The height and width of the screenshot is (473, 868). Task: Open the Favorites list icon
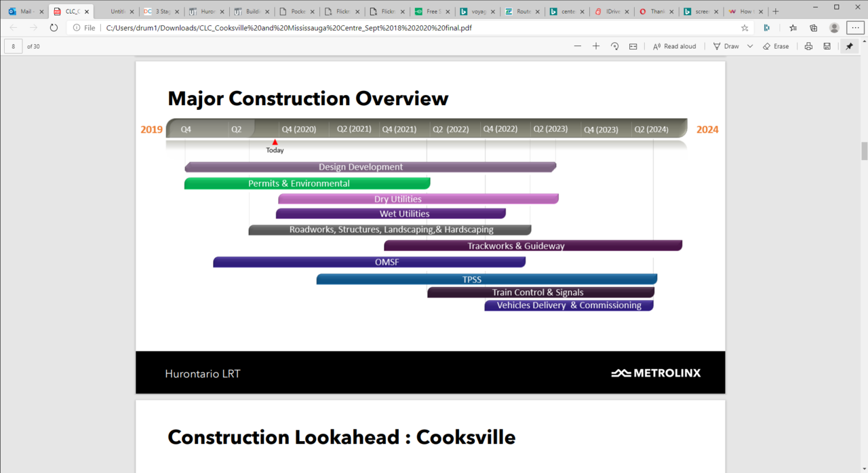pyautogui.click(x=793, y=28)
